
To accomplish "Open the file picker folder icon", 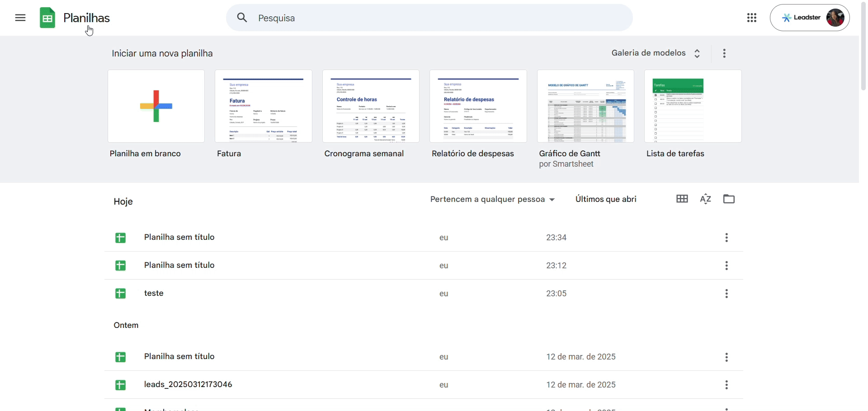I will (x=729, y=199).
